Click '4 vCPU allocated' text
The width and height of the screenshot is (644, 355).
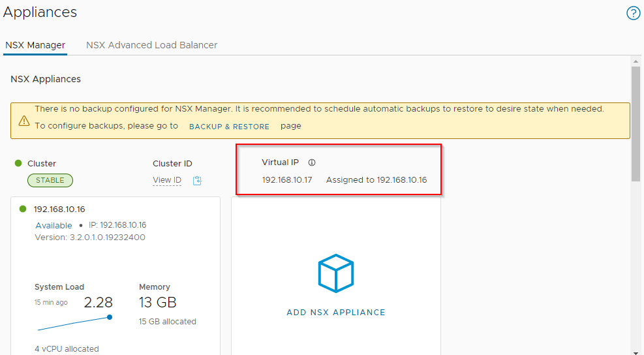click(67, 349)
